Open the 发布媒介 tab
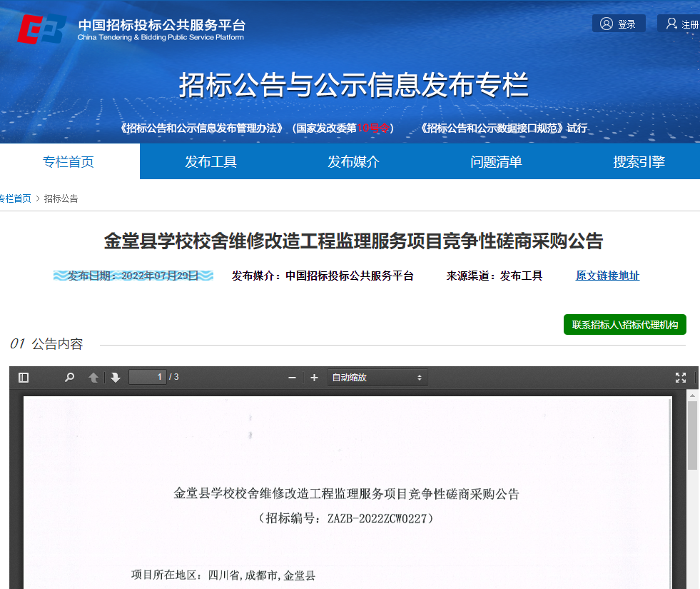 point(354,161)
